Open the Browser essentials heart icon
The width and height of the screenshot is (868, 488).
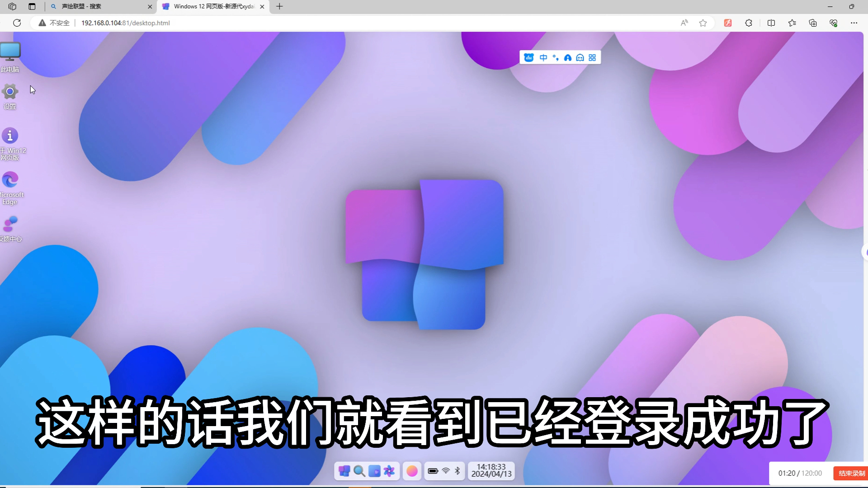834,23
